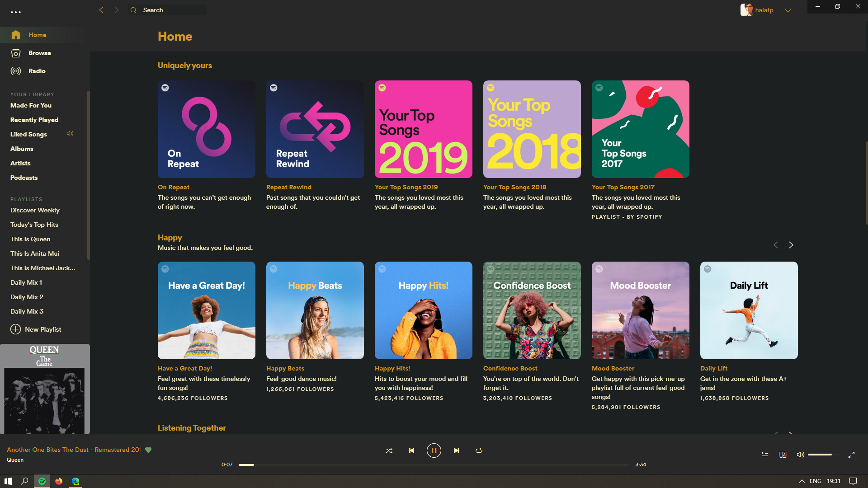The height and width of the screenshot is (488, 868).
Task: Open Mood Booster playlist cover
Action: 641,310
